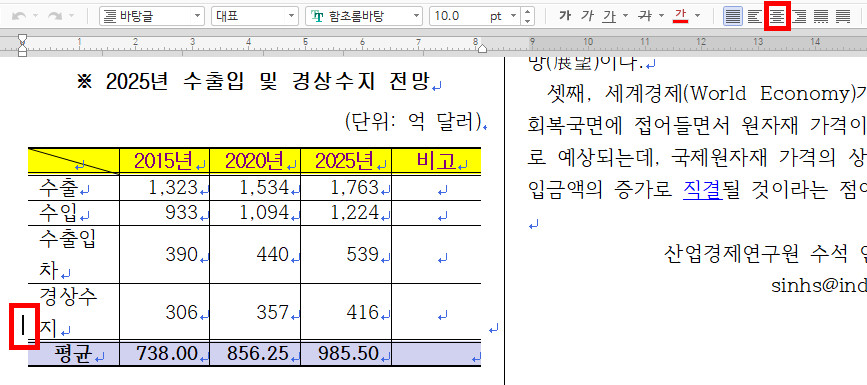Click the text 산업경제연구원 수석
This screenshot has width=867, height=385.
point(756,254)
